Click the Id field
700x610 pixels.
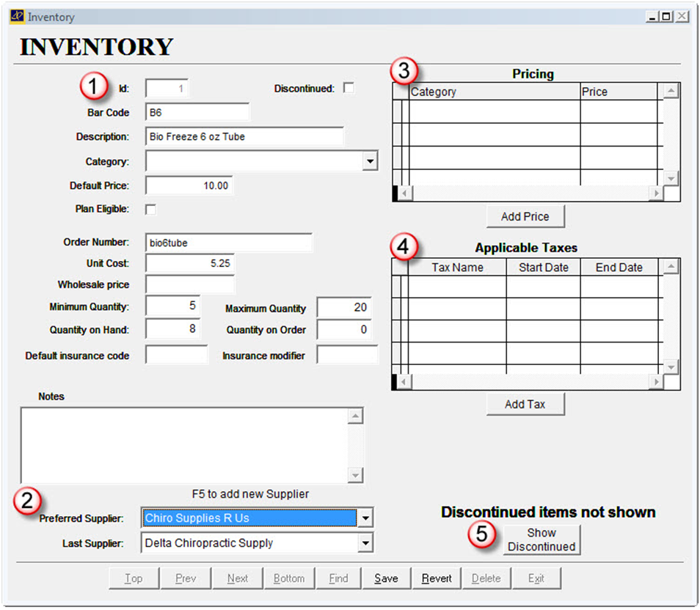[167, 89]
